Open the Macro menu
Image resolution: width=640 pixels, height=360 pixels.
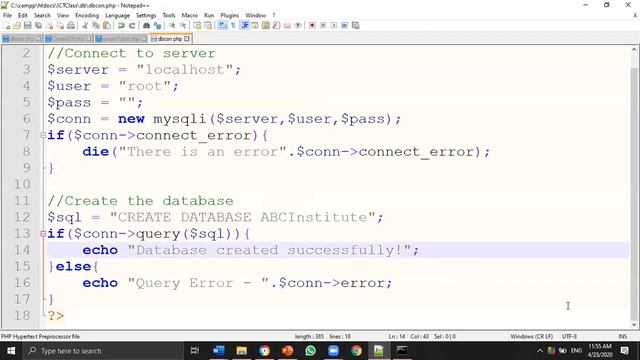pyautogui.click(x=189, y=15)
